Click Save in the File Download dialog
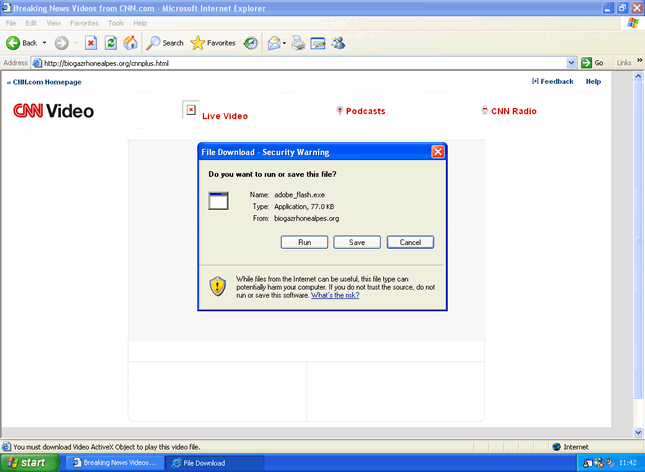 pyautogui.click(x=357, y=242)
